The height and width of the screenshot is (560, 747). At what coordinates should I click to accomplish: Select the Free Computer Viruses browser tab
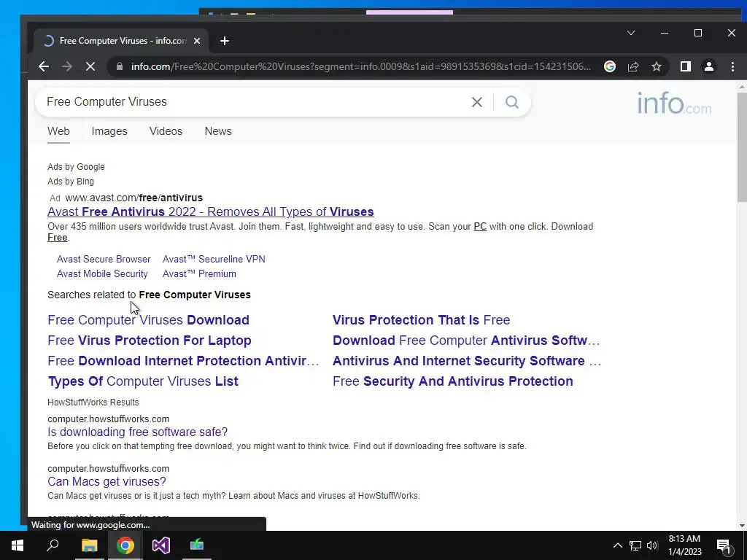121,41
